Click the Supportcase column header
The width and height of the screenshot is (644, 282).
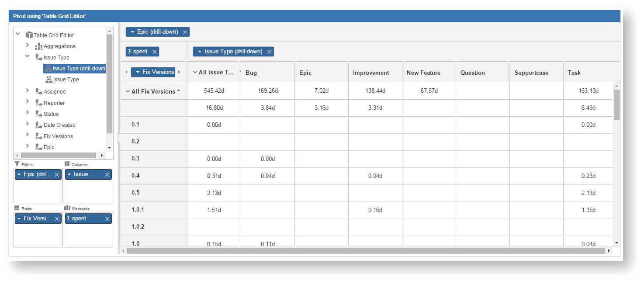(x=536, y=73)
